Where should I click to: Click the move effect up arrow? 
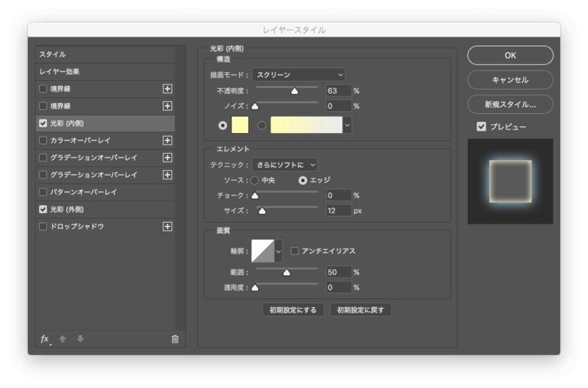pos(63,339)
